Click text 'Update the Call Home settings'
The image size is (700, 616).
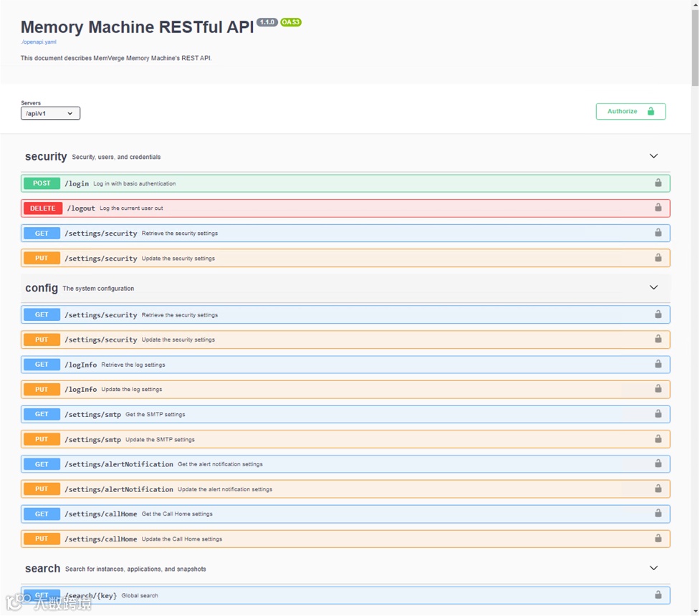(x=182, y=539)
